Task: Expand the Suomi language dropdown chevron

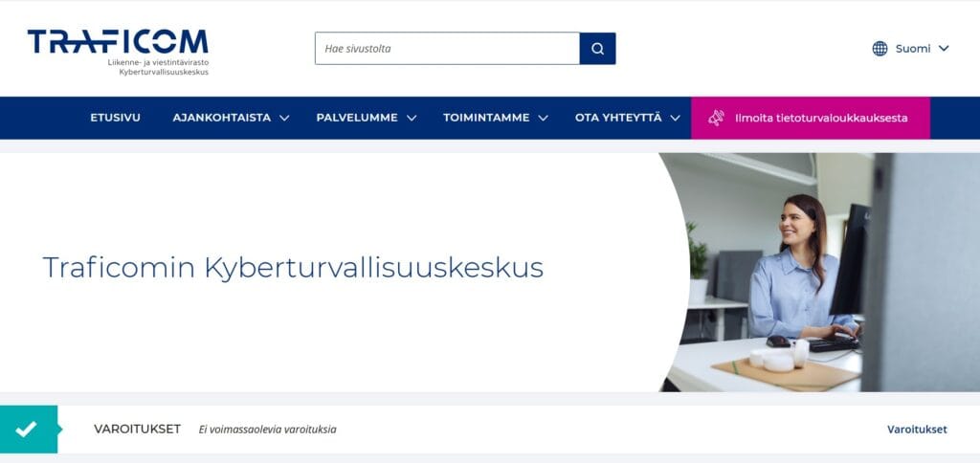Action: (x=944, y=49)
